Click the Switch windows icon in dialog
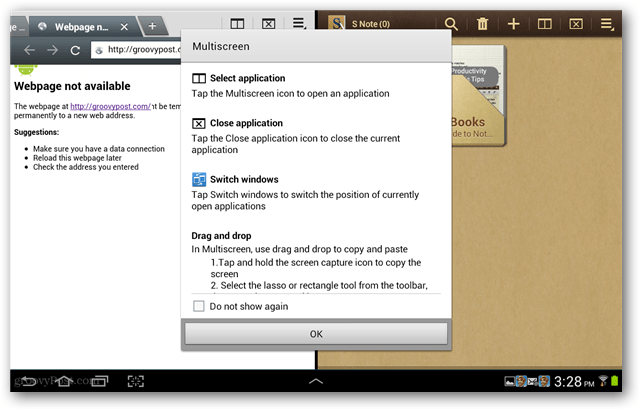The image size is (640, 410). click(199, 179)
